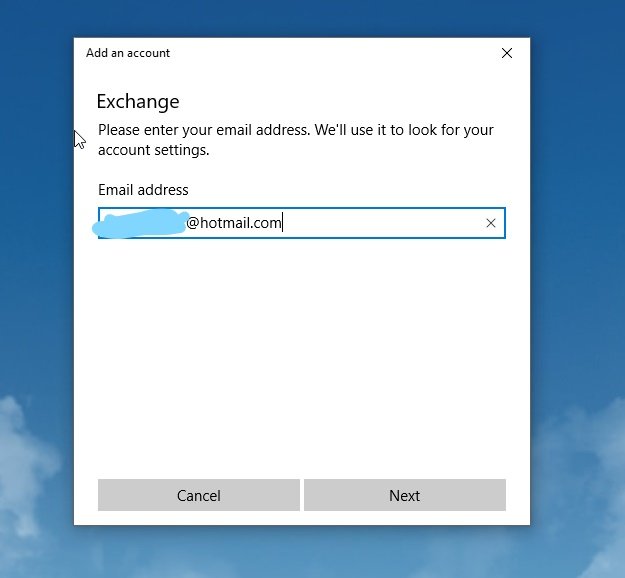The height and width of the screenshot is (578, 625).
Task: Close the Add an account dialog
Action: (507, 53)
